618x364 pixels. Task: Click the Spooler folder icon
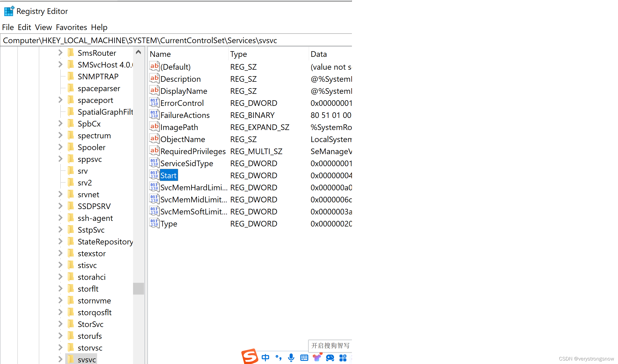71,147
